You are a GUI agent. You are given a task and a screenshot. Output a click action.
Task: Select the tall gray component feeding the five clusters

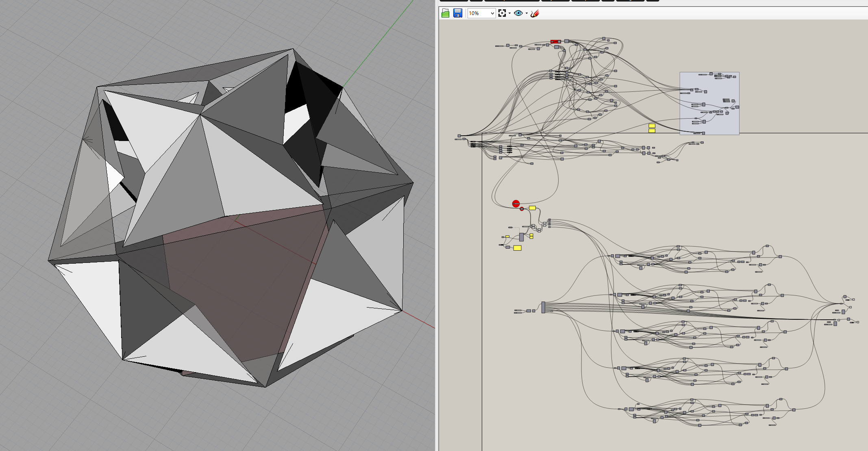543,308
